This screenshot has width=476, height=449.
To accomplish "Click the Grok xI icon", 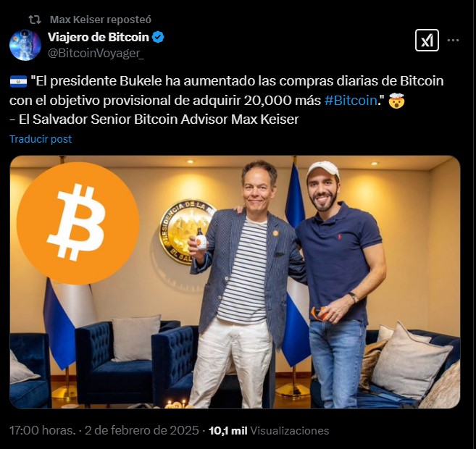I will [427, 41].
